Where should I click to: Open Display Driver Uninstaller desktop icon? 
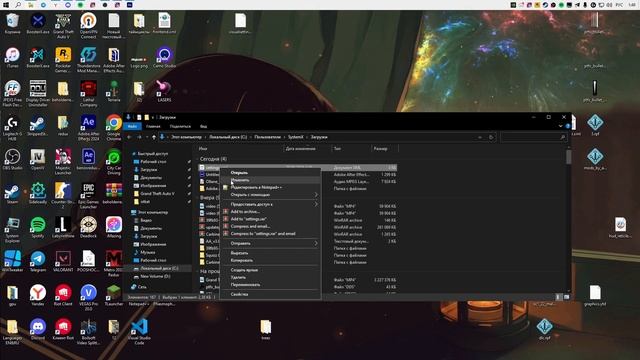[38, 93]
